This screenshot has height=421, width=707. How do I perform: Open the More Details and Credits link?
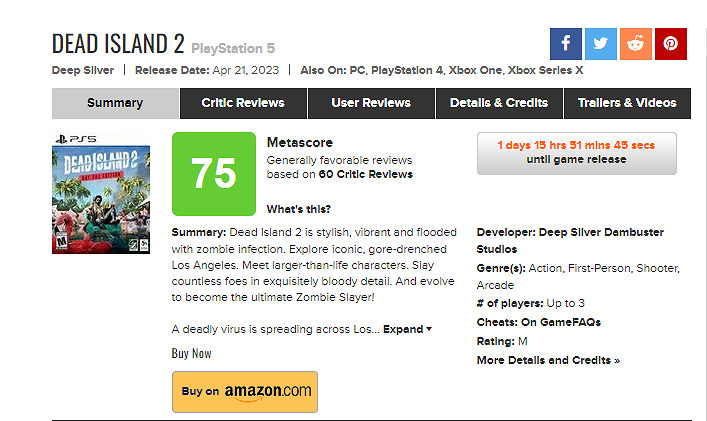click(548, 360)
